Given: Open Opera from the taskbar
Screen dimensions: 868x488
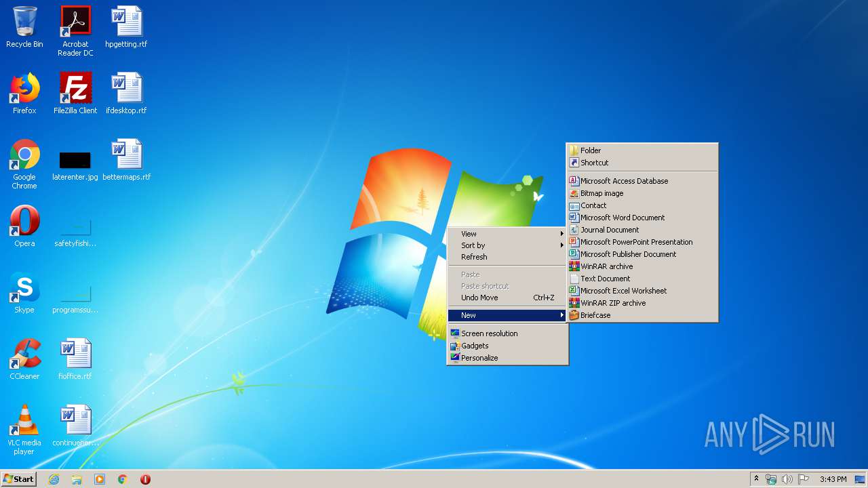Looking at the screenshot, I should coord(145,479).
